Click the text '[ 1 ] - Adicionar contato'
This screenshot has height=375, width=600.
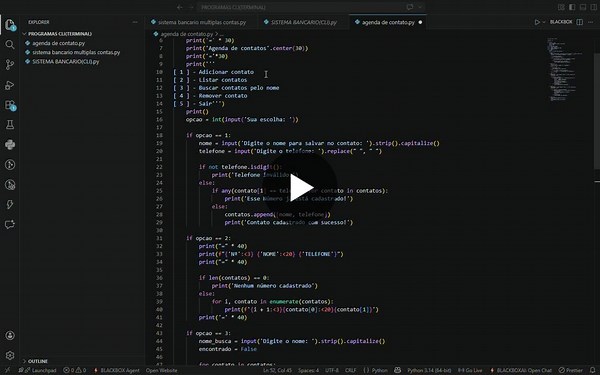(x=214, y=72)
